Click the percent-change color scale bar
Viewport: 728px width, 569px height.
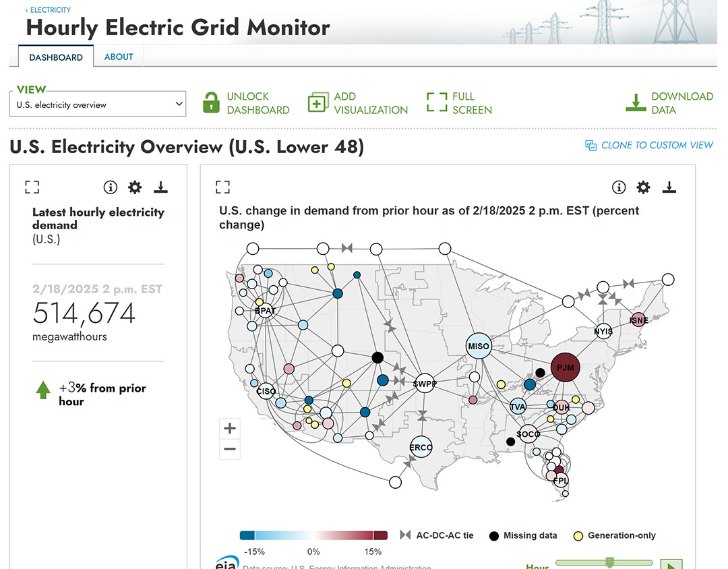pos(314,535)
